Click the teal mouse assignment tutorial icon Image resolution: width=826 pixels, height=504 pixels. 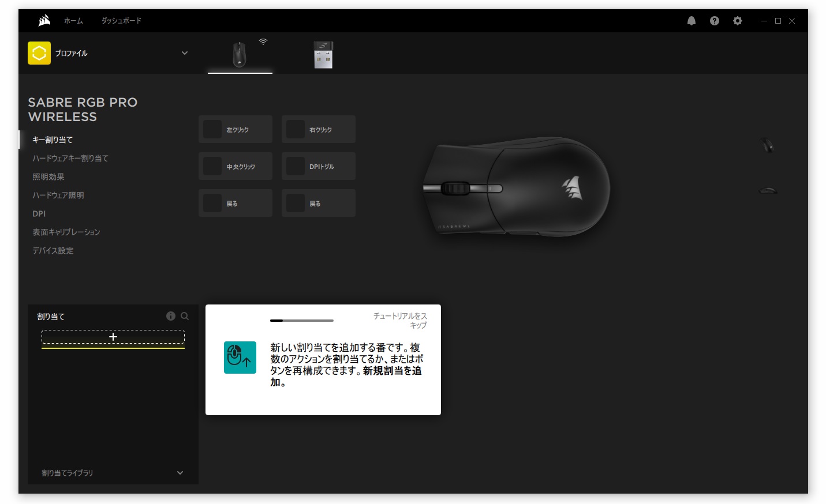point(240,358)
